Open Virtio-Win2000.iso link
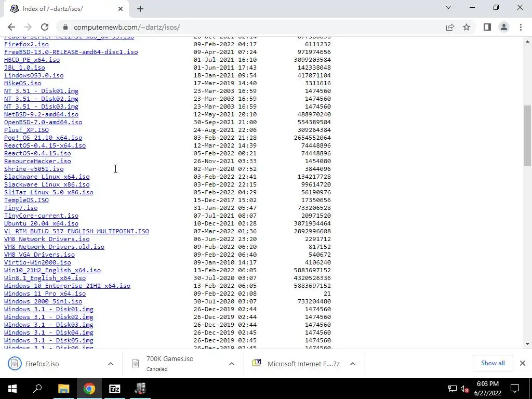 point(37,262)
